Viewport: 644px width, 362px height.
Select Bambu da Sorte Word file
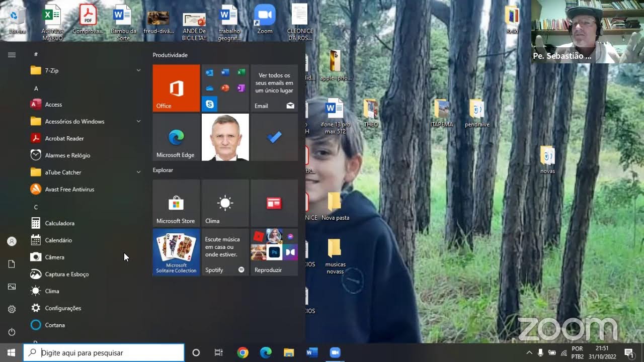click(123, 23)
